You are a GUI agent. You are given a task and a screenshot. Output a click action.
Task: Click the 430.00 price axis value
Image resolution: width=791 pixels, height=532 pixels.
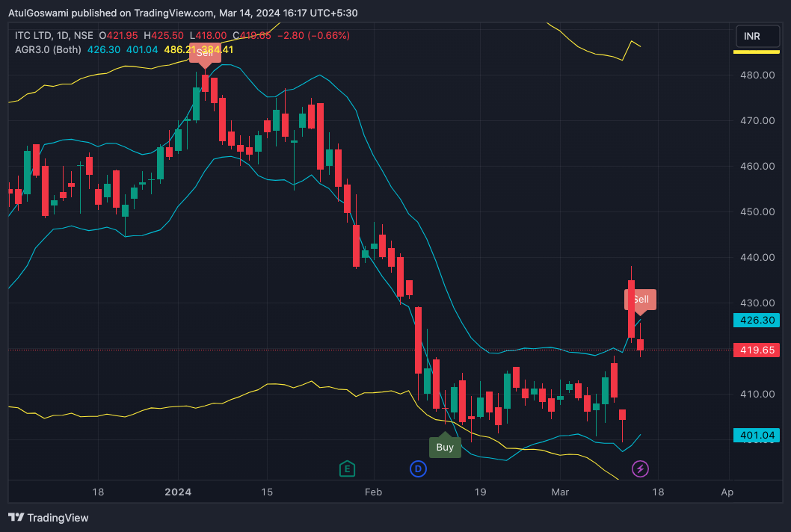pos(757,303)
